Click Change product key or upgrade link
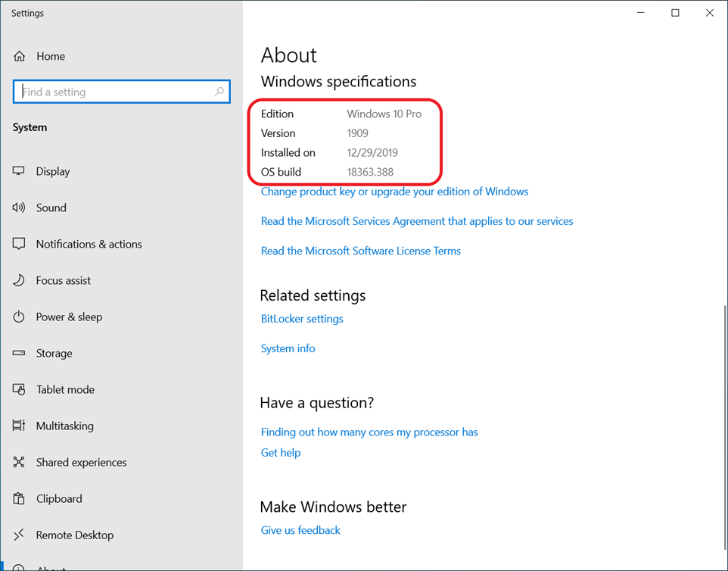Image resolution: width=728 pixels, height=571 pixels. click(x=394, y=192)
